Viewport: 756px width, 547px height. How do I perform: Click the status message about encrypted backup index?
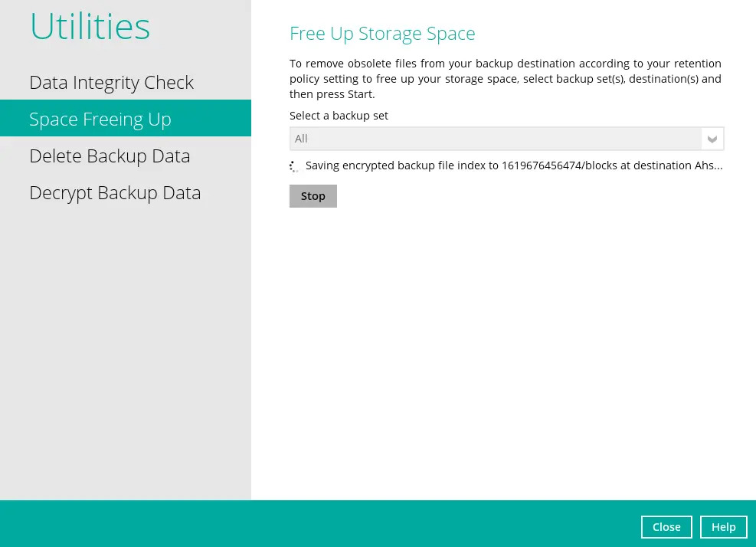(x=514, y=165)
